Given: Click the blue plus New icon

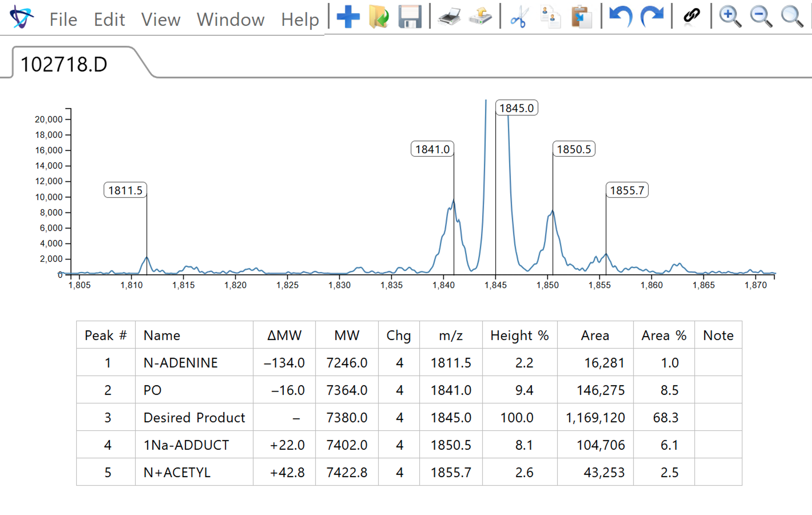Looking at the screenshot, I should (348, 17).
